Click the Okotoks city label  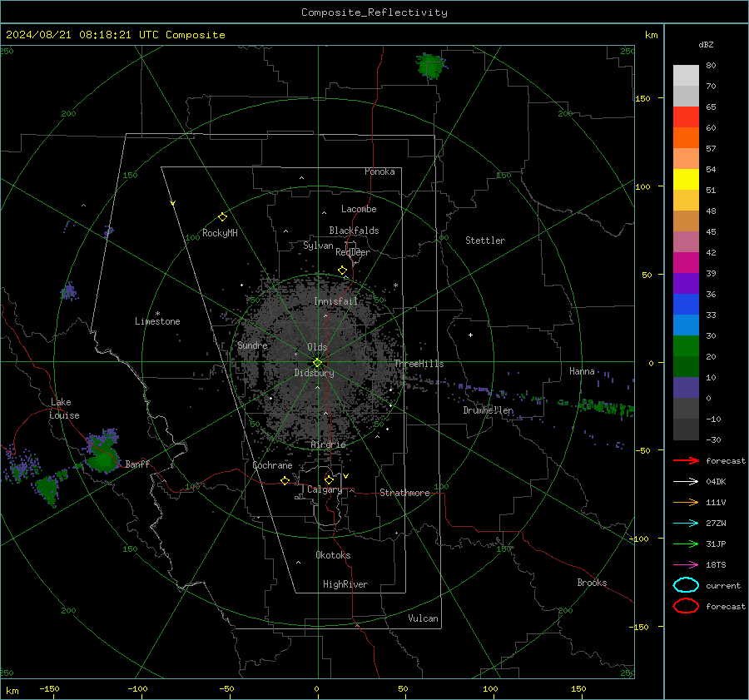pos(333,555)
